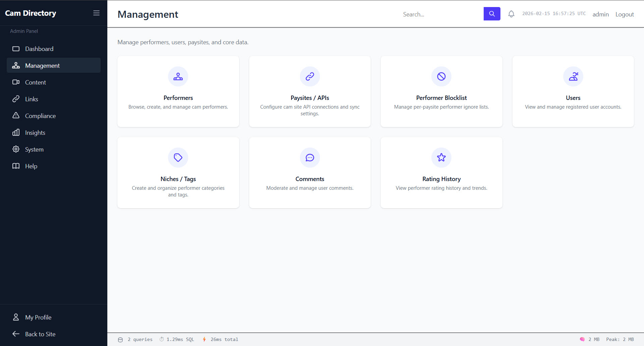Go to Dashboard in the sidebar
Screen dimensions: 644x346
(39, 49)
